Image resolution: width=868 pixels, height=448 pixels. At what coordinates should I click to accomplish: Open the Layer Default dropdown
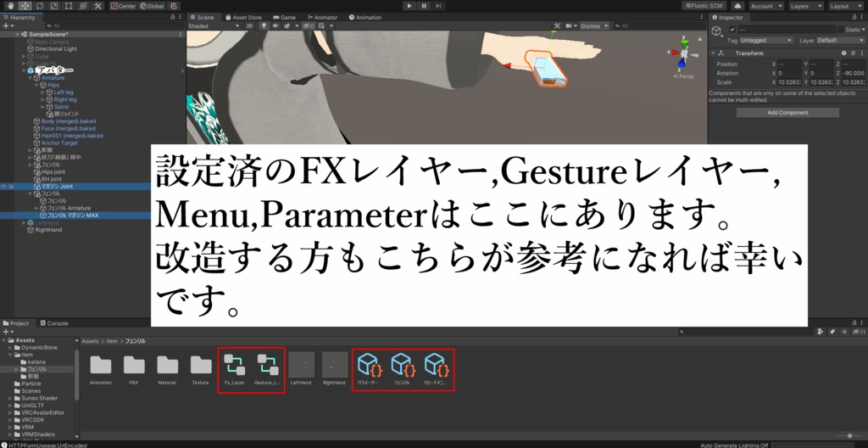840,40
